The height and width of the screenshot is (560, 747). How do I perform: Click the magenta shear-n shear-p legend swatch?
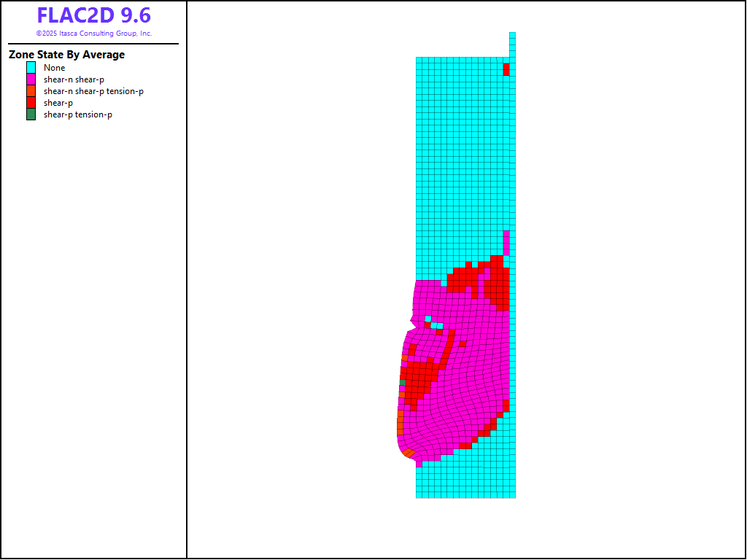click(x=31, y=79)
